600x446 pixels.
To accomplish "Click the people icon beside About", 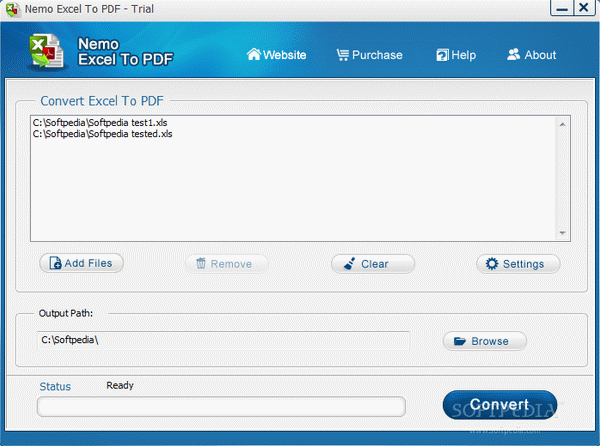I will tap(514, 54).
